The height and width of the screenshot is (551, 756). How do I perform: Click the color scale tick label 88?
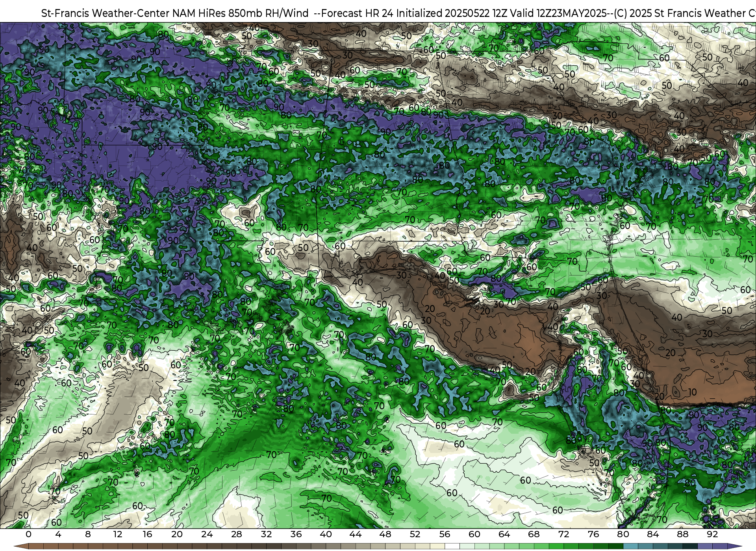[x=682, y=534]
